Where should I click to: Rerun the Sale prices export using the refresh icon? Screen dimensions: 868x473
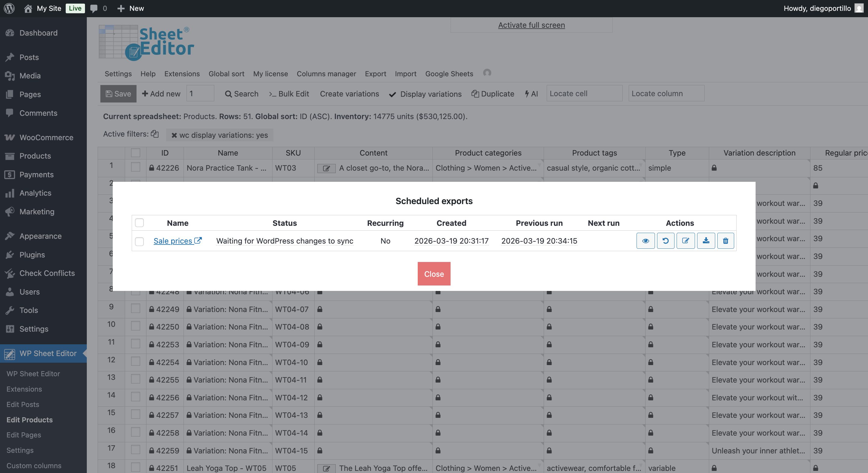tap(665, 241)
